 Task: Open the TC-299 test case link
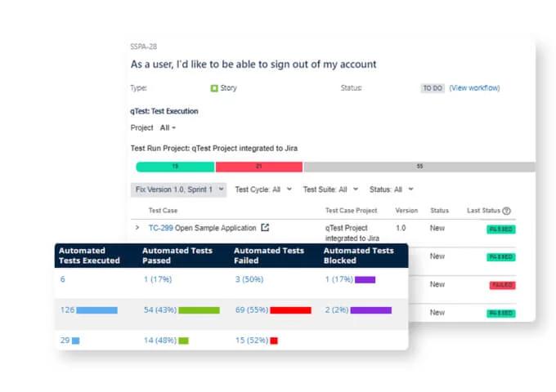[158, 228]
